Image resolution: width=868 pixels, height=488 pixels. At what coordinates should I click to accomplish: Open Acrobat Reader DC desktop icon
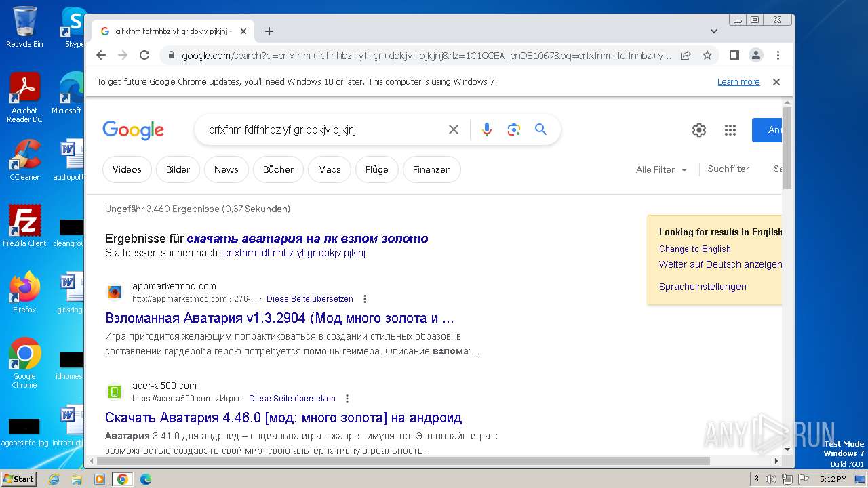coord(24,98)
